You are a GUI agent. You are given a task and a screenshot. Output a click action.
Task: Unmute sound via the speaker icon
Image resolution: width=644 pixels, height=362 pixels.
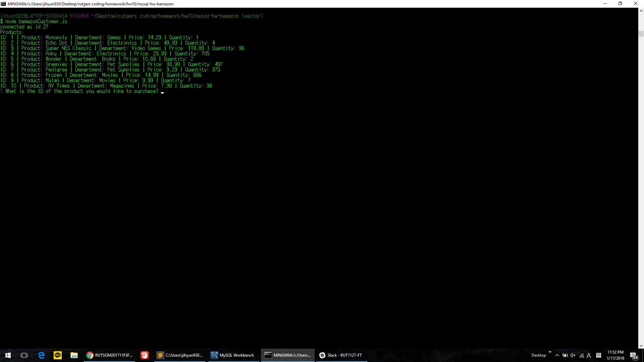coord(573,355)
